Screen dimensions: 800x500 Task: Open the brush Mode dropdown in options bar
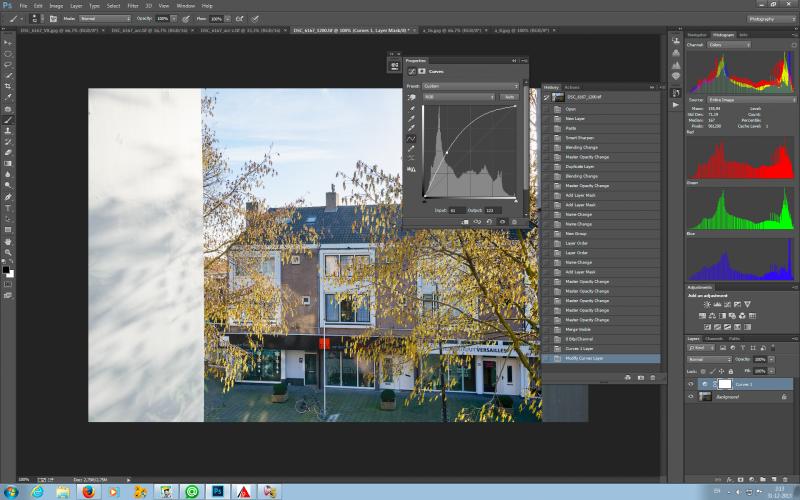click(x=105, y=19)
